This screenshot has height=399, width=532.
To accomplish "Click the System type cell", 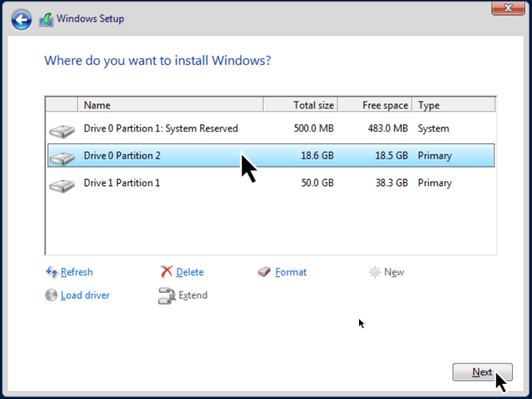I will [x=433, y=129].
